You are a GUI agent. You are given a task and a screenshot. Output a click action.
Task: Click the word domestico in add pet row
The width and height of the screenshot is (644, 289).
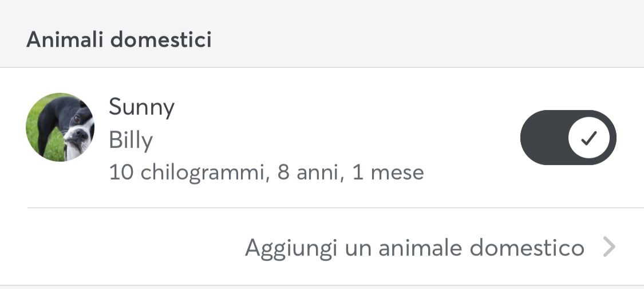click(527, 247)
